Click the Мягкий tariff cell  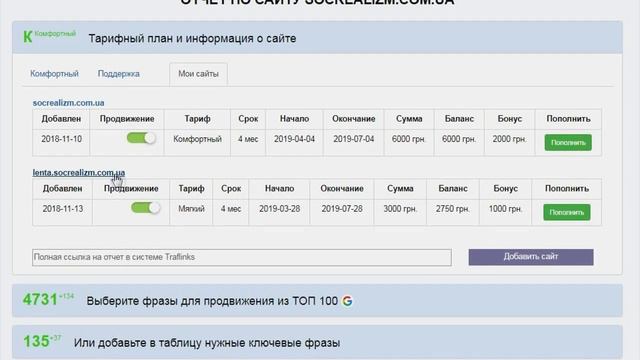click(191, 209)
